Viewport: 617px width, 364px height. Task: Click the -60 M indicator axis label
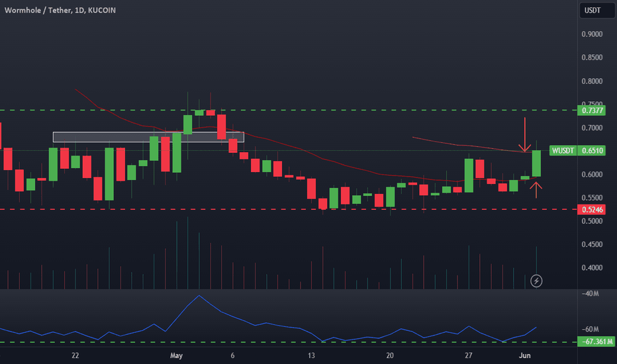tap(591, 329)
